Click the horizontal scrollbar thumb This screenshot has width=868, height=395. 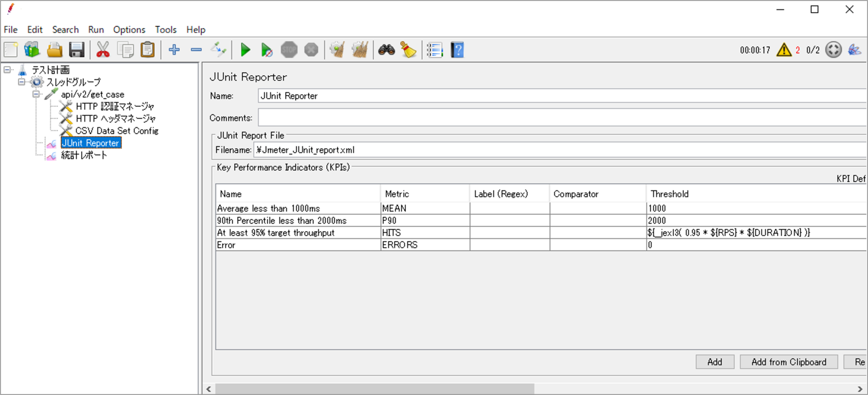[x=374, y=389]
